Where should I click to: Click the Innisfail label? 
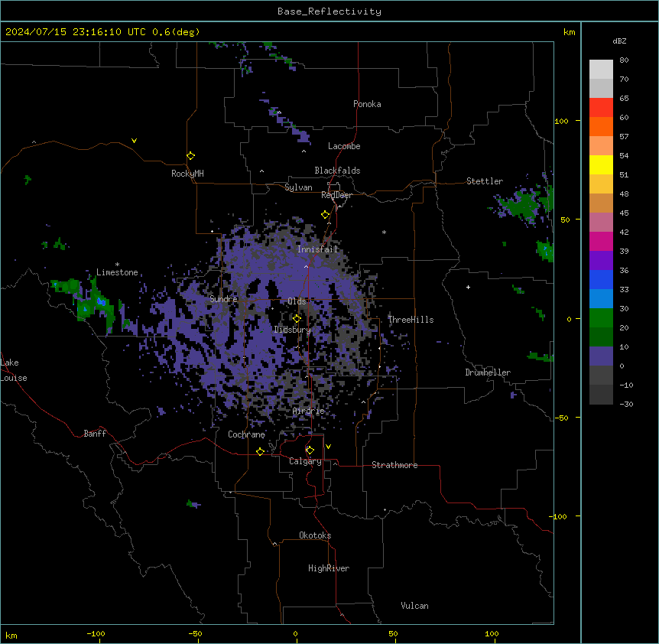click(x=317, y=249)
